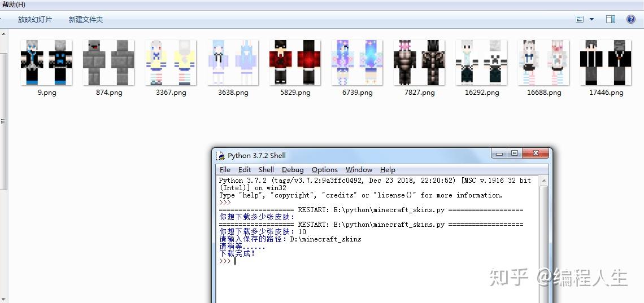The width and height of the screenshot is (644, 303).
Task: Open the view options dropdown arrow
Action: point(592,19)
